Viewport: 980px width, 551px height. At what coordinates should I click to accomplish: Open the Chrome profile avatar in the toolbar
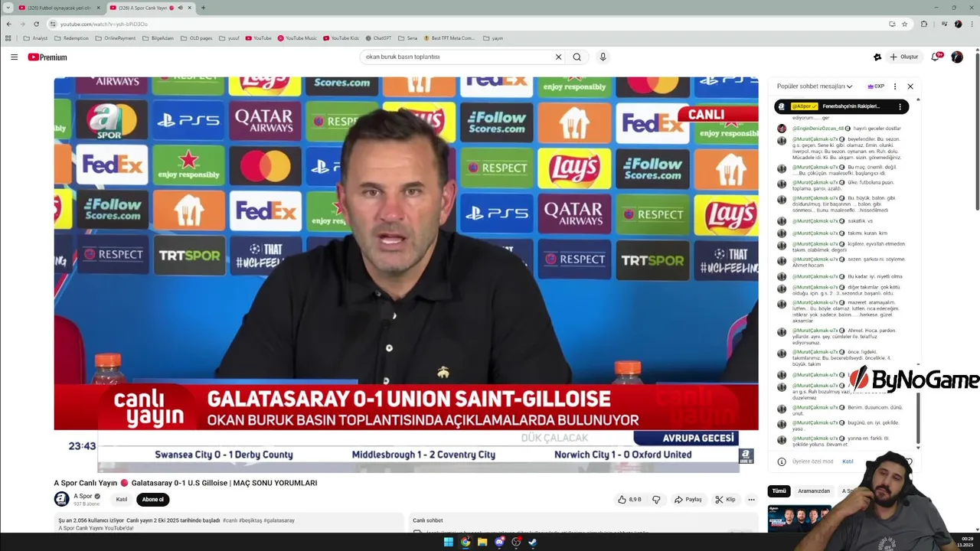tap(958, 24)
